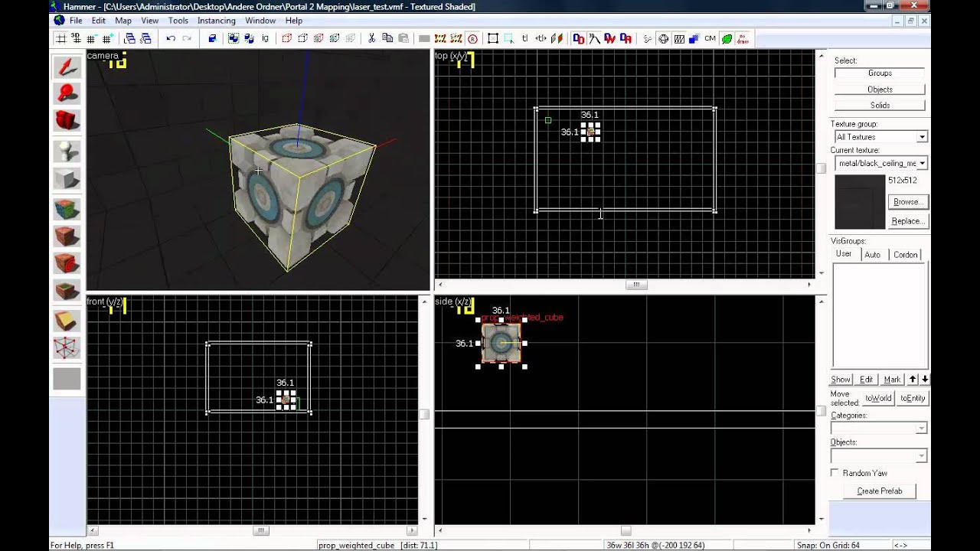Open the Help menu
This screenshot has width=980, height=551.
pos(294,21)
